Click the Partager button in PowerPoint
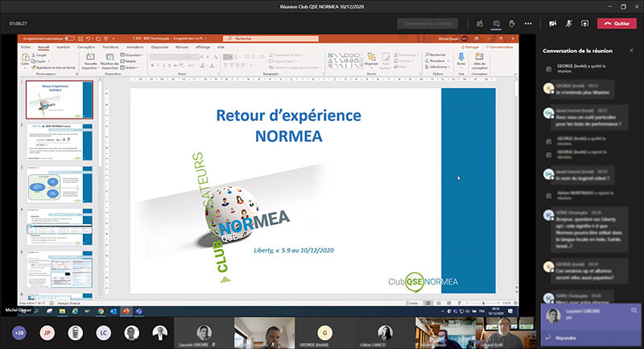This screenshot has width=644, height=349. pyautogui.click(x=469, y=48)
